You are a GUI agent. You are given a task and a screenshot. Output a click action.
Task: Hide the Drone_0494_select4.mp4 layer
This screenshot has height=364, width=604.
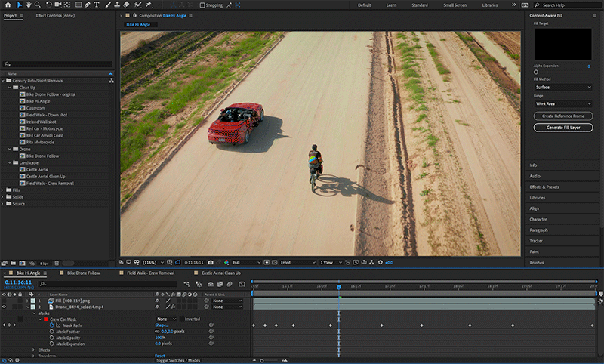[5, 307]
